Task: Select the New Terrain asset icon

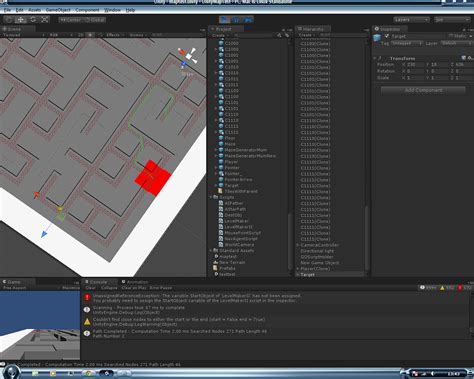Action: (x=216, y=262)
